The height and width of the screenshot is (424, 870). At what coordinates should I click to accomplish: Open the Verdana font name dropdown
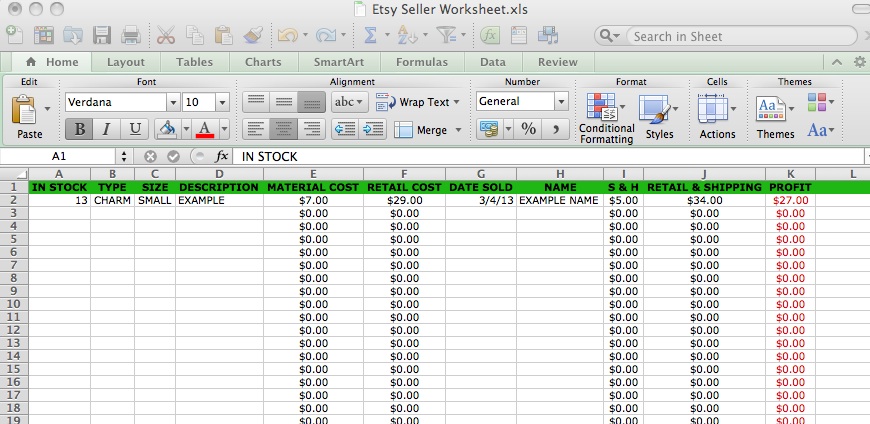coord(173,102)
